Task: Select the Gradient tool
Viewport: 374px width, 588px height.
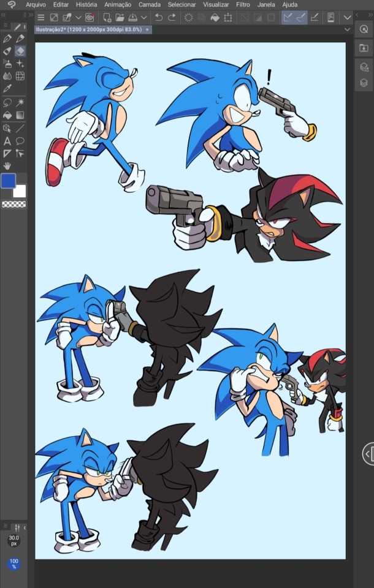Action: click(x=20, y=115)
